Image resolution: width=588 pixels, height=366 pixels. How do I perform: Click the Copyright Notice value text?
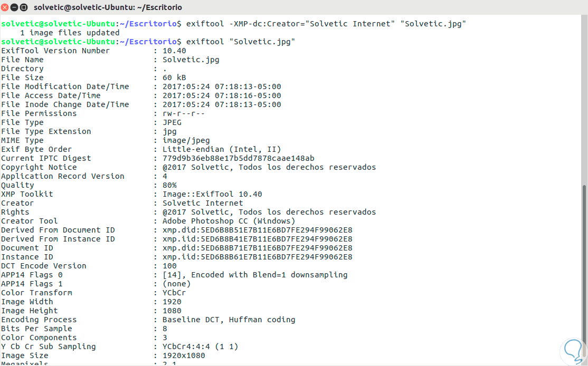[x=269, y=167]
